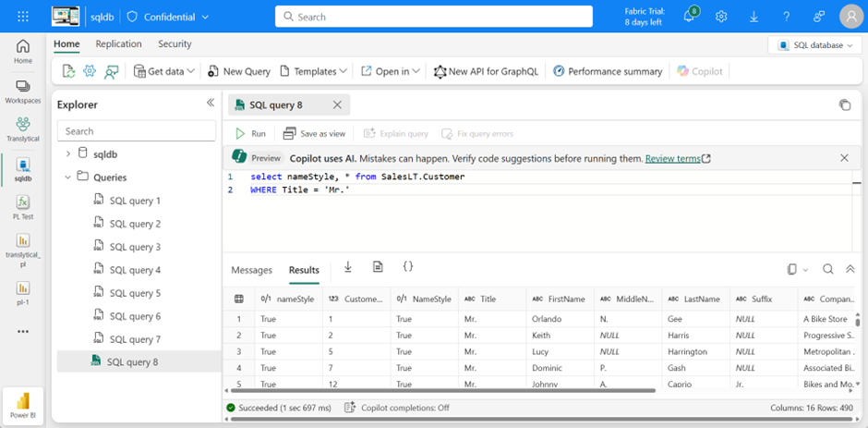This screenshot has width=868, height=428.
Task: Open the settings gear icon
Action: click(x=721, y=17)
